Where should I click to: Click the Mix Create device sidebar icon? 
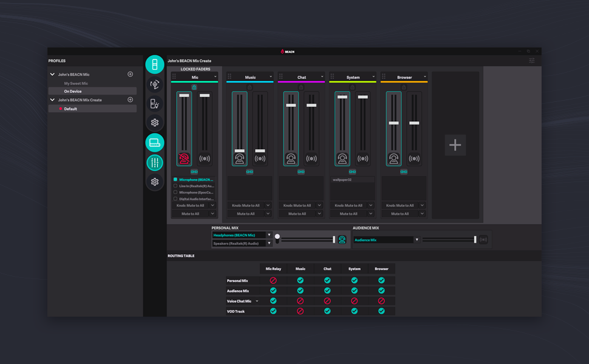pos(155,143)
